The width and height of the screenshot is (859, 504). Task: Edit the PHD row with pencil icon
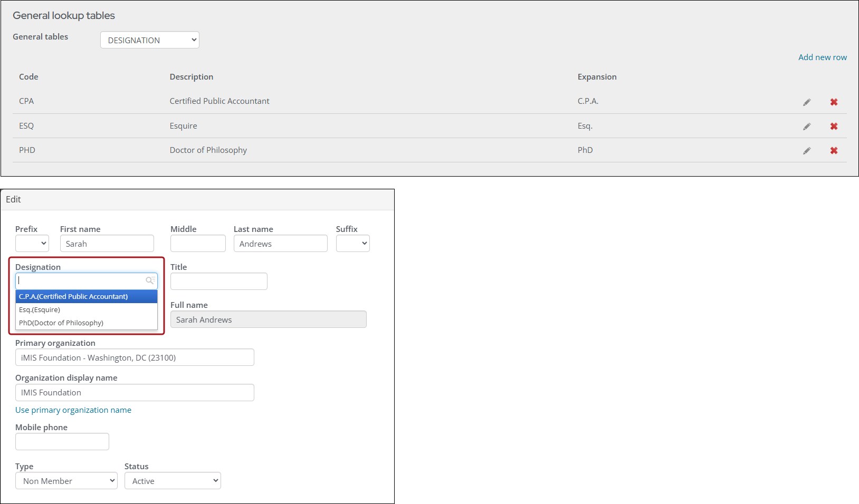pos(807,151)
